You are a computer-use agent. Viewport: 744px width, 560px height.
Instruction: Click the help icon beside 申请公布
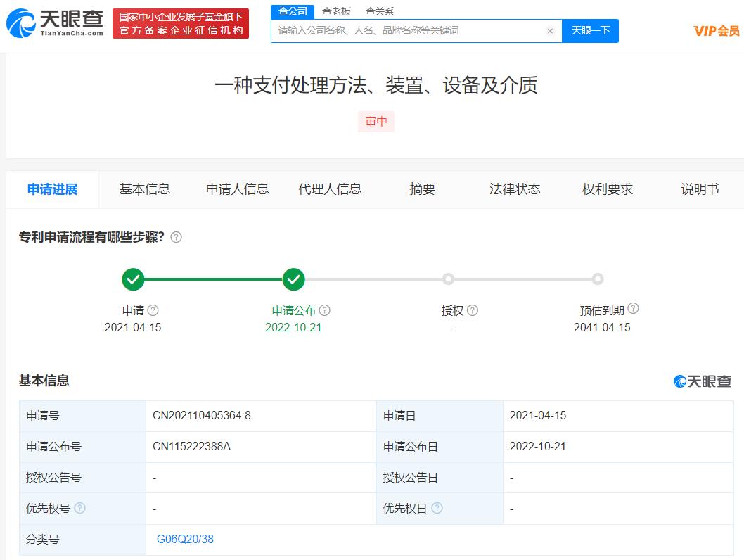click(x=326, y=310)
